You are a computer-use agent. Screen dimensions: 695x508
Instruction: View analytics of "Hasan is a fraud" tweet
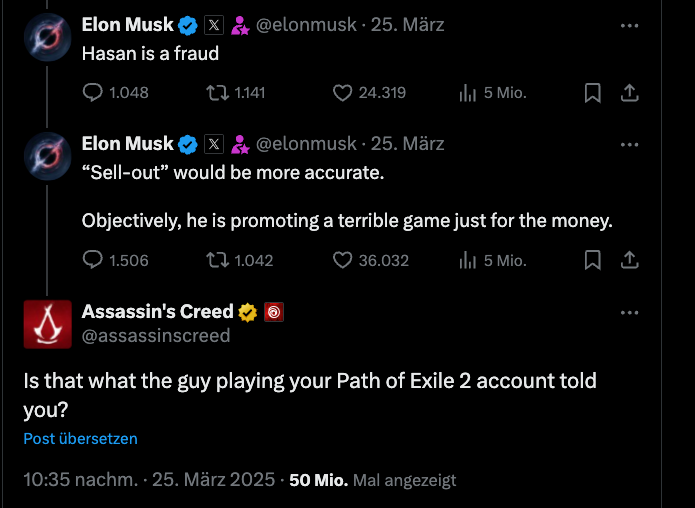[467, 93]
